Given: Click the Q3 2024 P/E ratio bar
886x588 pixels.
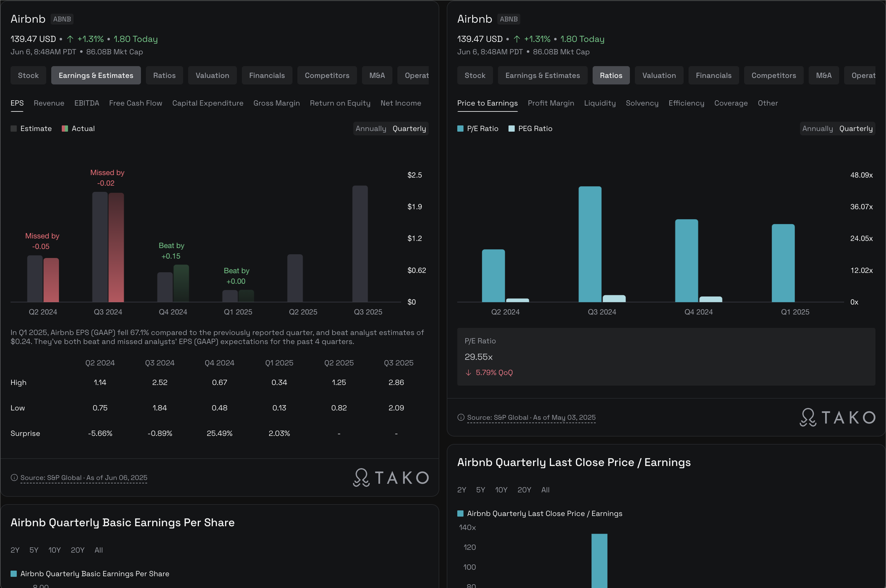Looking at the screenshot, I should point(590,244).
